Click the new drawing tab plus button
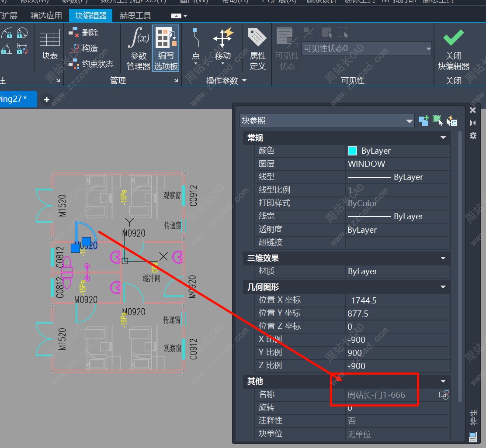This screenshot has width=486, height=448. [46, 100]
